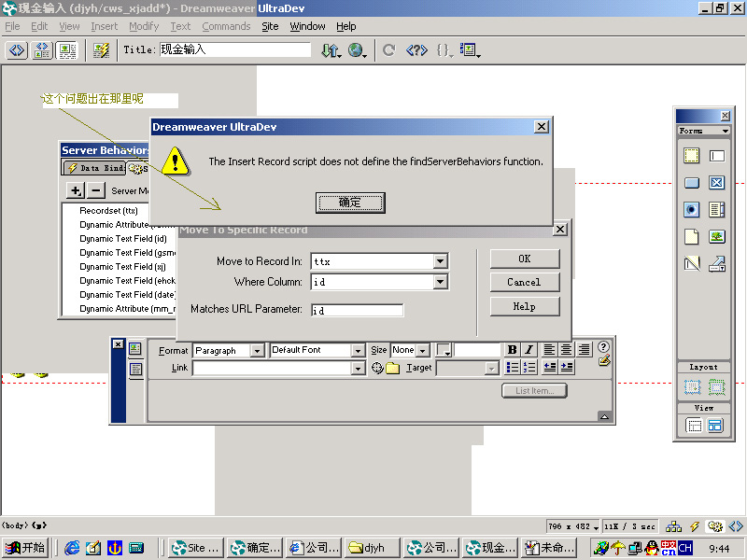Open the Preview in Browser globe icon
747x560 pixels.
[x=357, y=50]
